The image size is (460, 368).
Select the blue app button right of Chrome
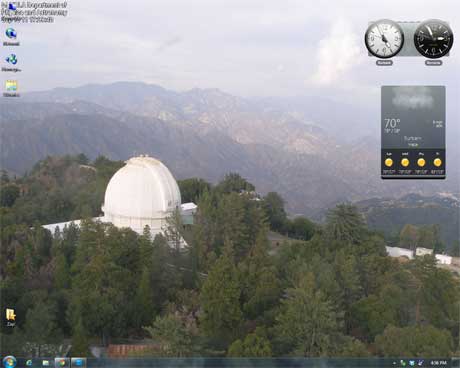[x=79, y=362]
